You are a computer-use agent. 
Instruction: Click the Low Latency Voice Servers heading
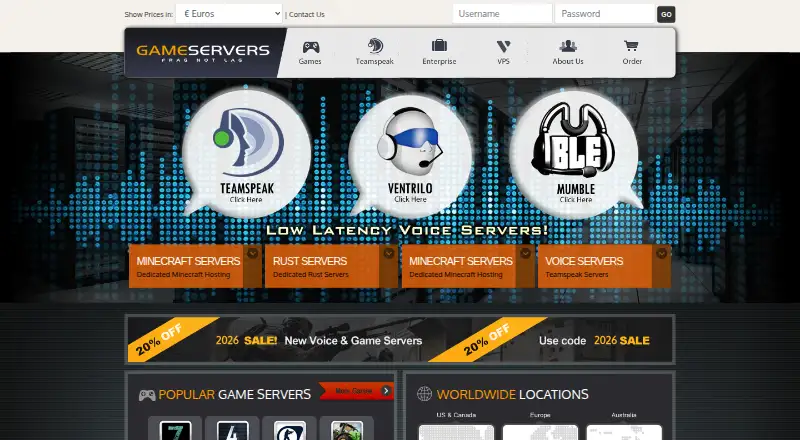pos(407,230)
